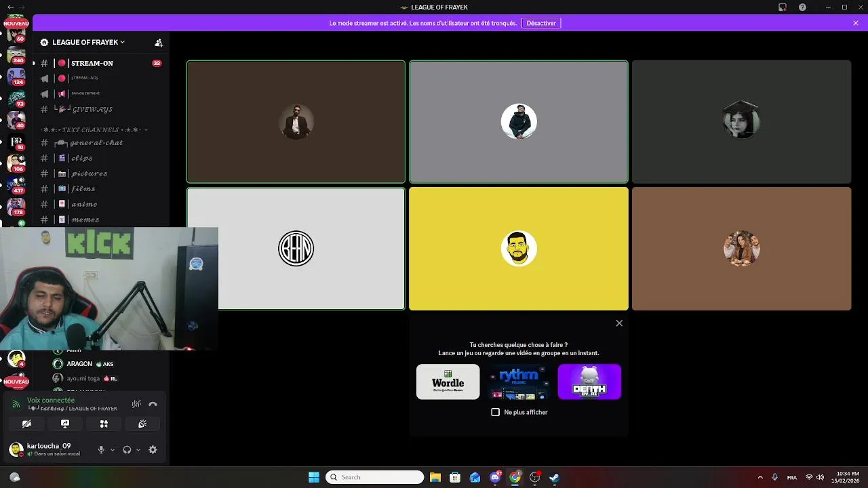
Task: Open Steam from the taskbar
Action: pos(554,477)
